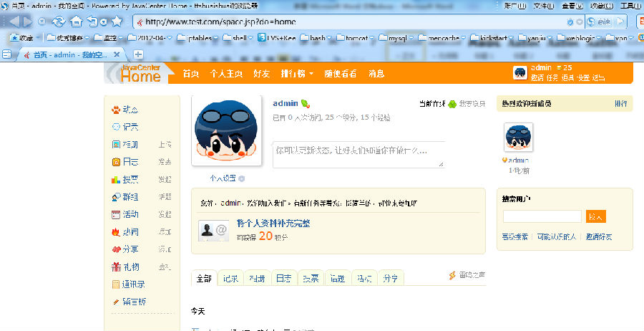
Task: Open the 个人主页 navigation item
Action: click(x=226, y=74)
